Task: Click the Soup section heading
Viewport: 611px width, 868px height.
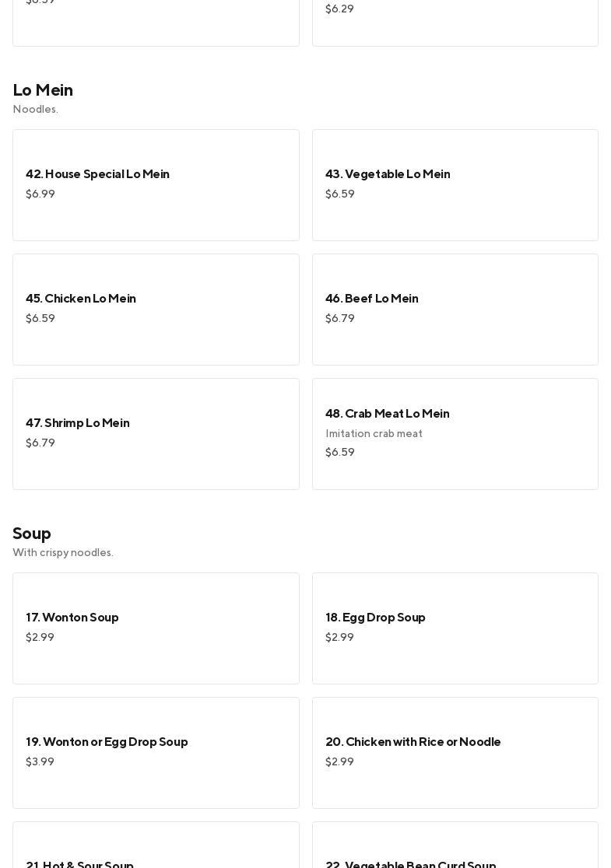Action: [x=32, y=534]
